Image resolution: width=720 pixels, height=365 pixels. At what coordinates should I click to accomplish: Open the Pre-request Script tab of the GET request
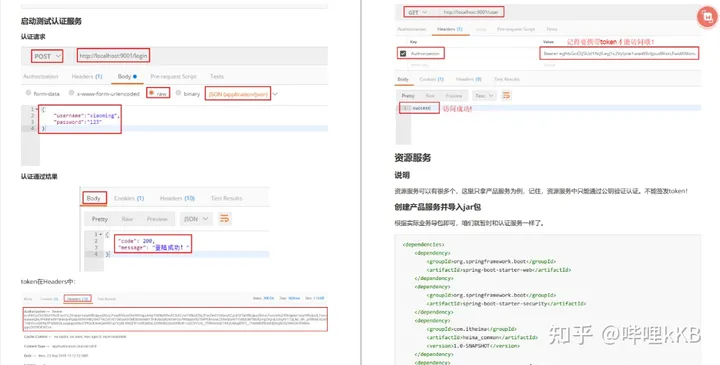tap(516, 29)
